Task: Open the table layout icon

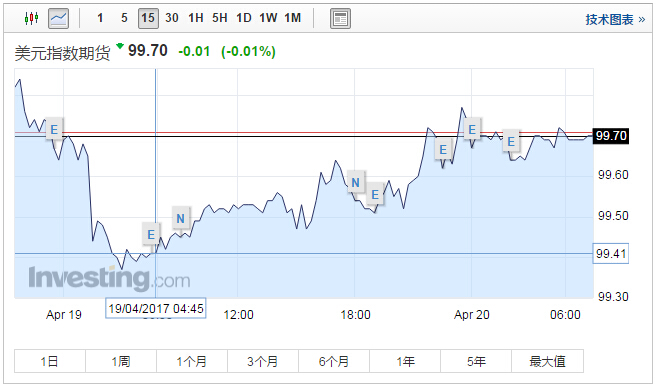Action: coord(340,19)
